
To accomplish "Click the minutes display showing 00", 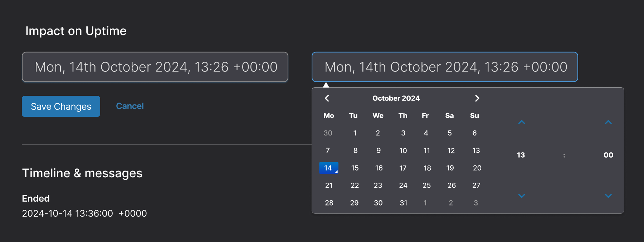I will 608,155.
